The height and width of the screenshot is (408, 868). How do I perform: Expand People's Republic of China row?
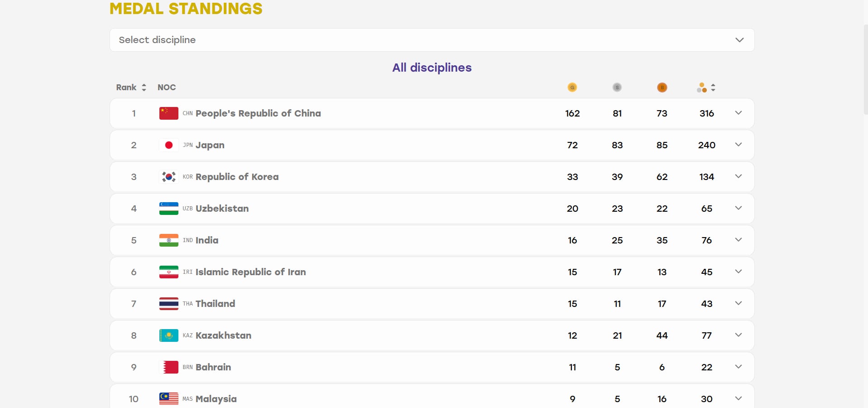coord(739,113)
